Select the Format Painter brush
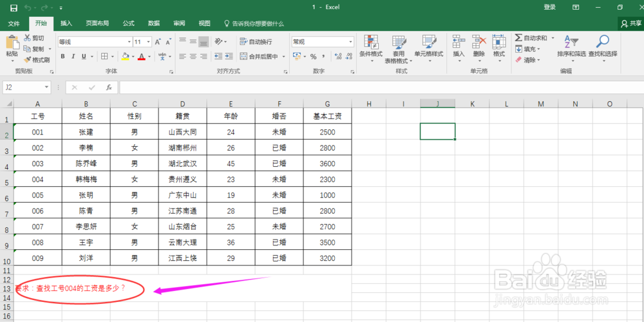 tap(37, 59)
